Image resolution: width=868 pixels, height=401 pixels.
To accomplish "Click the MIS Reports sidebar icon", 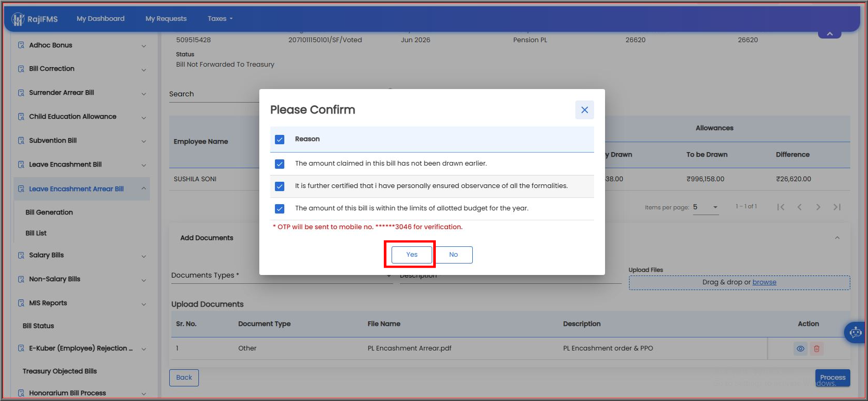I will tap(21, 303).
